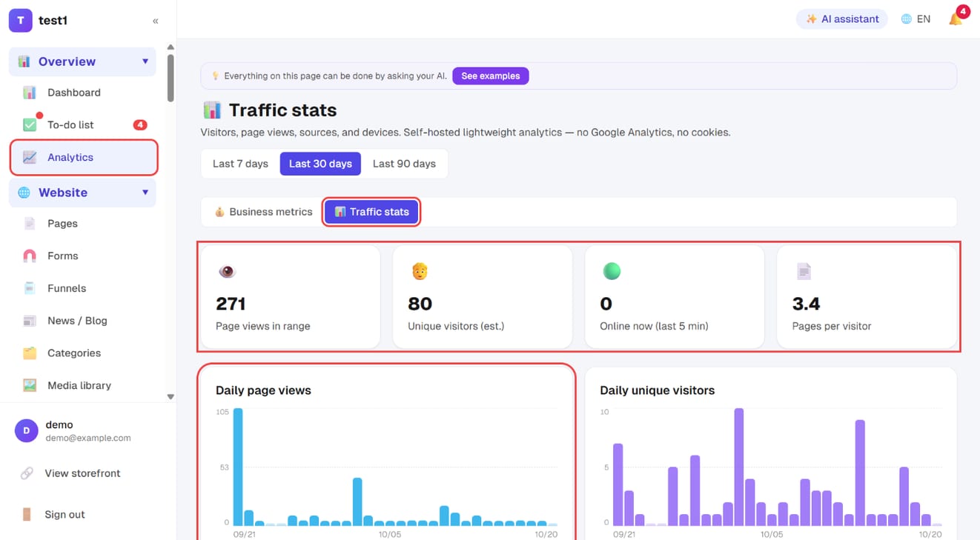The width and height of the screenshot is (980, 540).
Task: Collapse the Website section arrow
Action: (x=145, y=193)
